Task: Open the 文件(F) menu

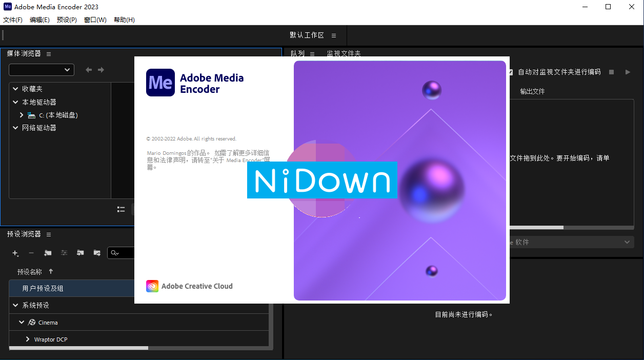Action: [13, 20]
